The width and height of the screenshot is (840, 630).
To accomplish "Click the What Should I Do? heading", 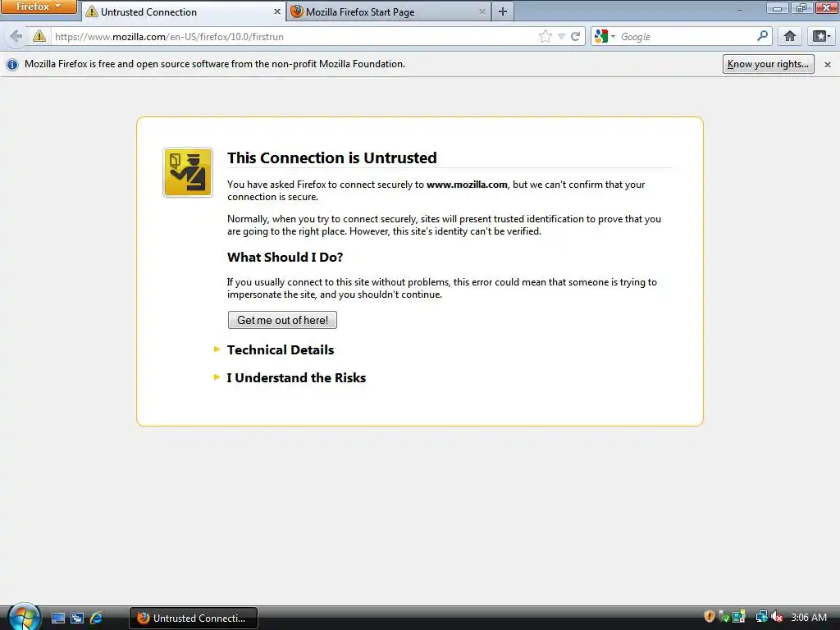I will click(285, 257).
